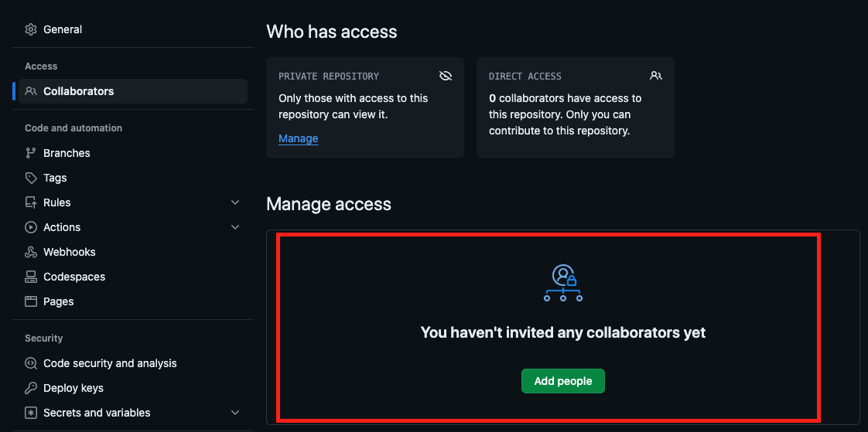Click the Add people button
Image resolution: width=868 pixels, height=432 pixels.
pyautogui.click(x=563, y=381)
